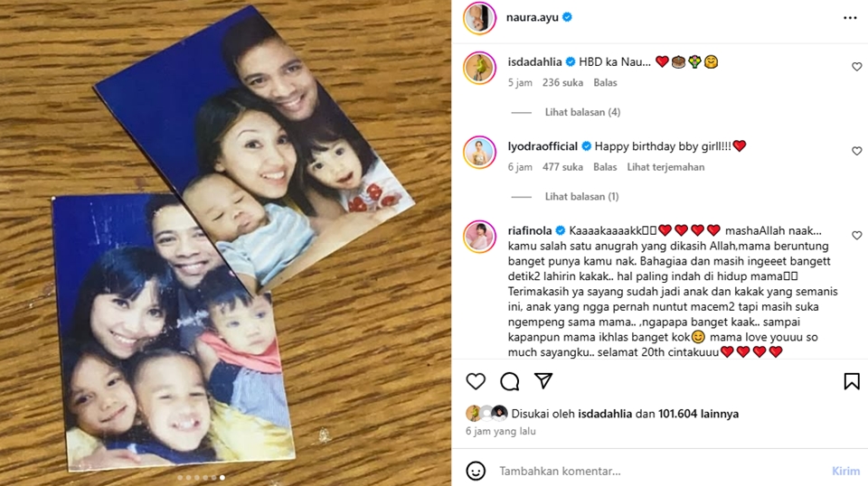Screen dimensions: 868x486
Task: Expand Lihat balasan (4) replies
Action: tap(582, 112)
